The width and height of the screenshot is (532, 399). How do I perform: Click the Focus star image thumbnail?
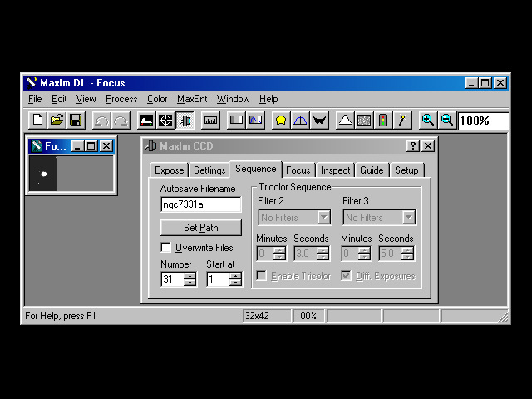point(42,174)
